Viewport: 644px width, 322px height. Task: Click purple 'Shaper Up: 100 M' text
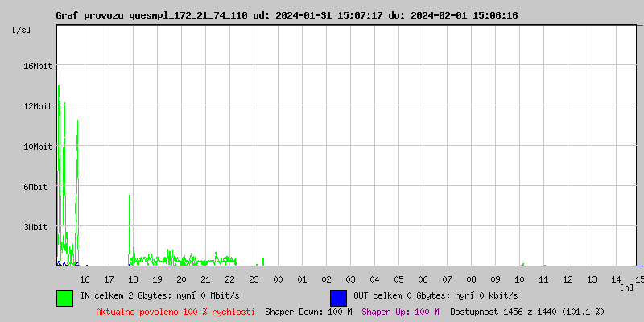click(x=400, y=312)
